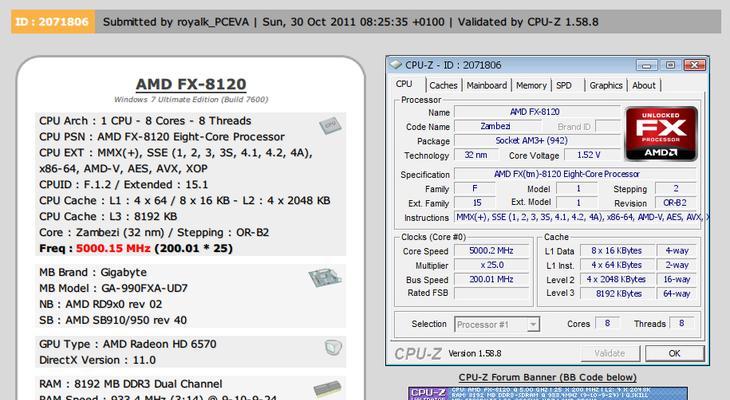This screenshot has height=400, width=730.
Task: Click the Core Voltage field 1.52 V
Action: click(x=592, y=155)
